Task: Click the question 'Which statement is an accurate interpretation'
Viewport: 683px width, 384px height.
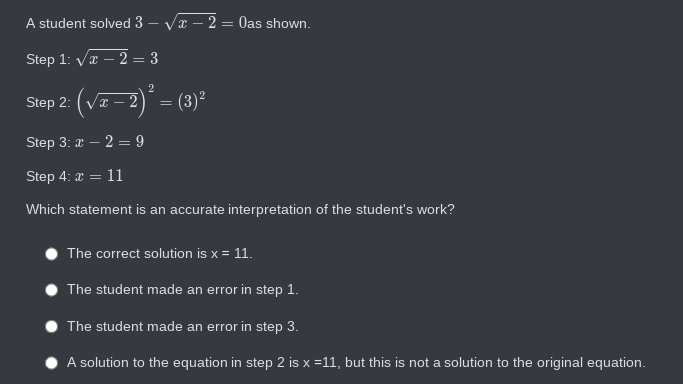Action: click(240, 209)
